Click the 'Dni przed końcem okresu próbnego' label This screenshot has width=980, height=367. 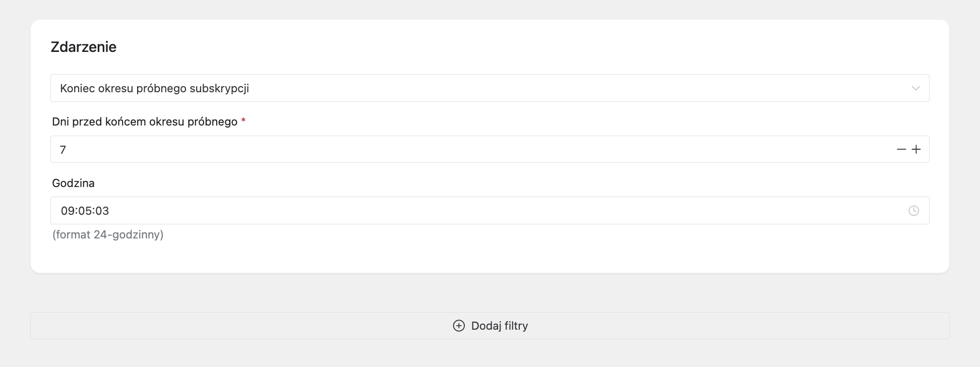[145, 121]
